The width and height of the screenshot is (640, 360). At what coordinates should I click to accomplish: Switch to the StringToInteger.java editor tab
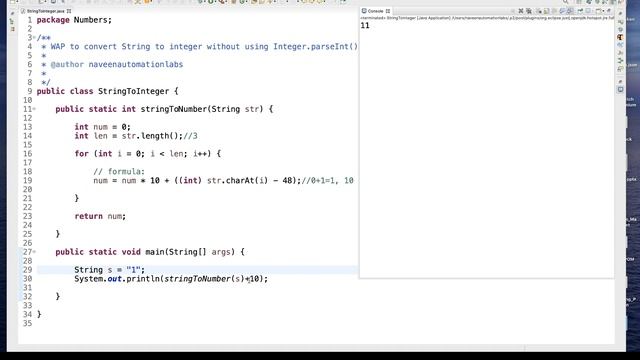click(45, 11)
